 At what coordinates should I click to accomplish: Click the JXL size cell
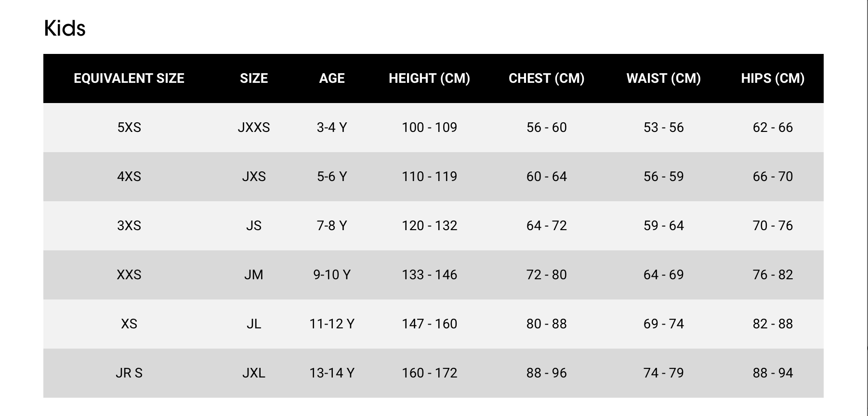click(254, 373)
